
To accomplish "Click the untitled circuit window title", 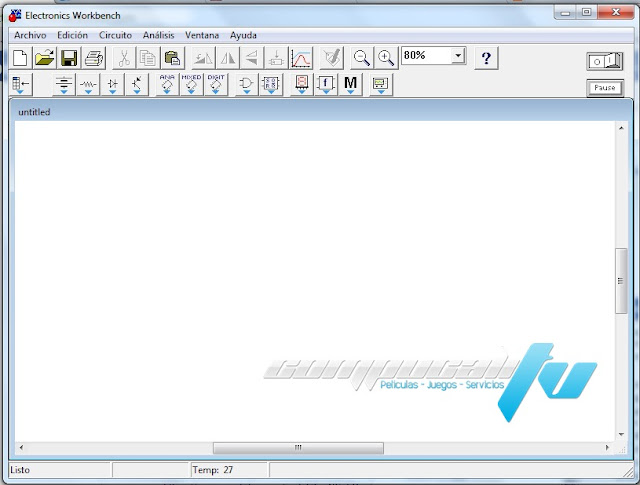I will [34, 112].
